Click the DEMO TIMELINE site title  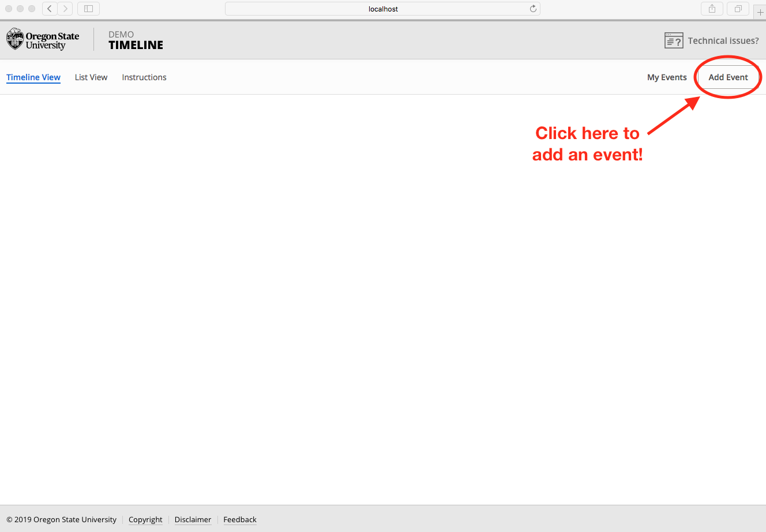pyautogui.click(x=136, y=40)
